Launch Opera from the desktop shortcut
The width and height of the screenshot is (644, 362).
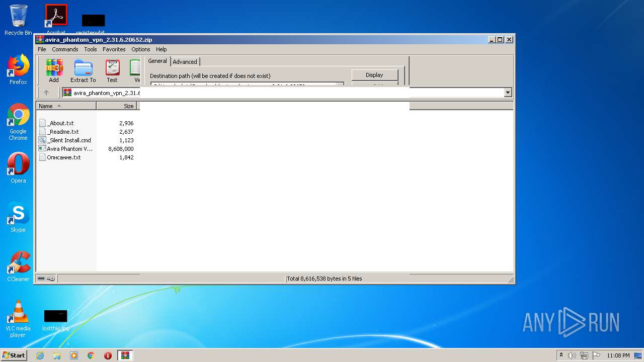pyautogui.click(x=18, y=168)
